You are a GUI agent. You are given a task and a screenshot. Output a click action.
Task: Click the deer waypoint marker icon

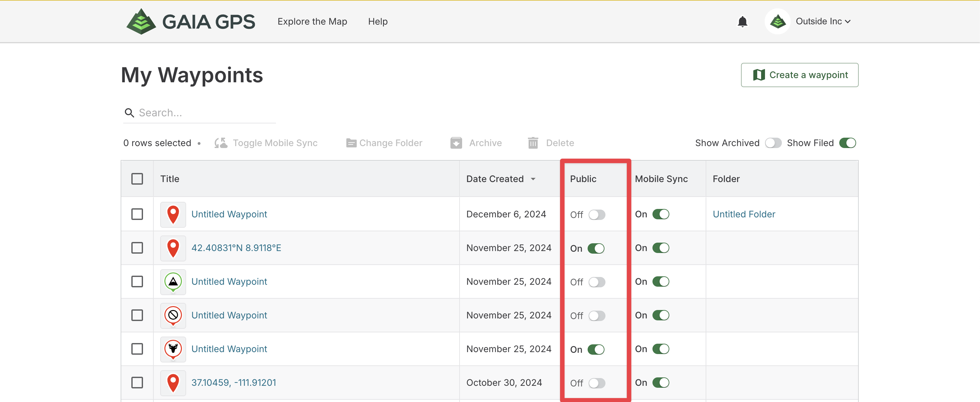pos(173,349)
